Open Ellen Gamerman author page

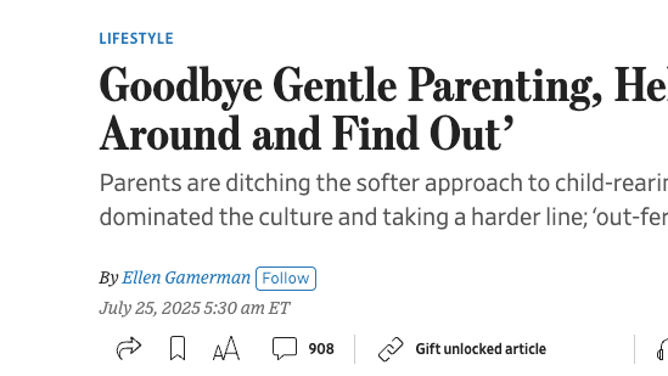coord(186,278)
